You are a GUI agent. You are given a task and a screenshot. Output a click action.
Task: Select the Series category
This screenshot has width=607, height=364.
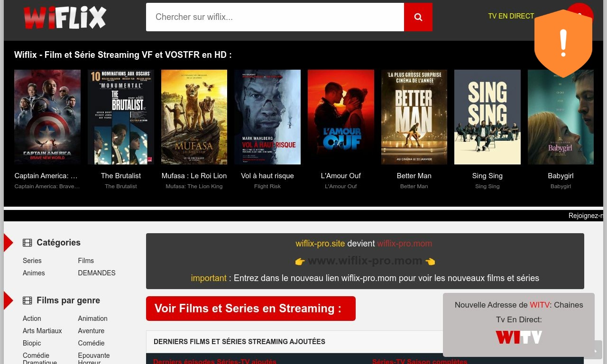pos(32,261)
